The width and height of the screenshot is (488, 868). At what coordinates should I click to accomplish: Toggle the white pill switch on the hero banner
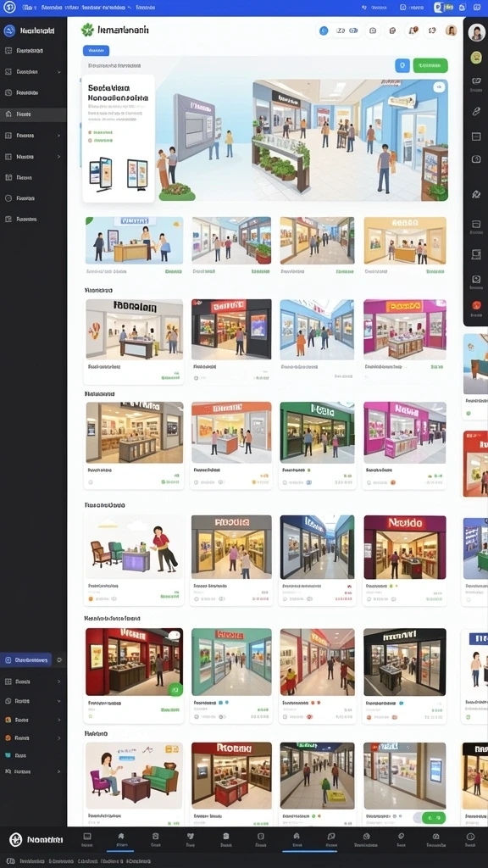439,87
